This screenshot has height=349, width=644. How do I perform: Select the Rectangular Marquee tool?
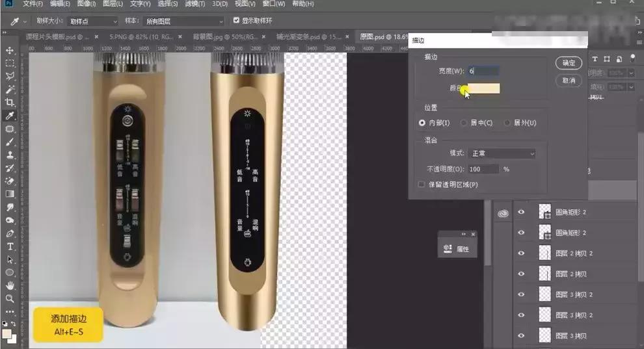(10, 63)
